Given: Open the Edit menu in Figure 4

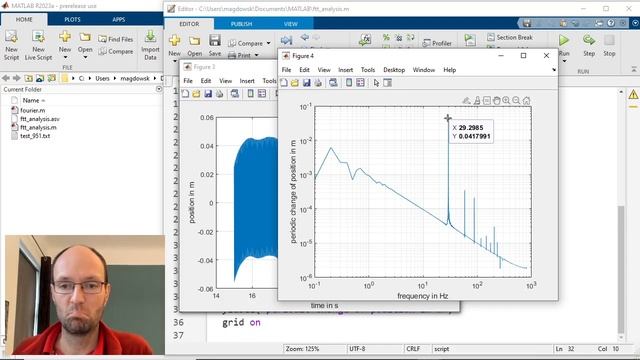Looking at the screenshot, I should 304,70.
